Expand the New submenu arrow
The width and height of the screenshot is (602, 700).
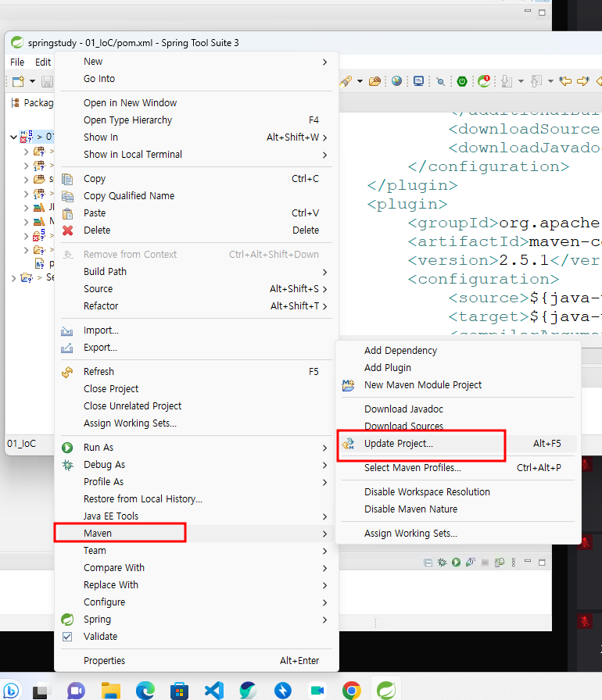click(x=324, y=62)
